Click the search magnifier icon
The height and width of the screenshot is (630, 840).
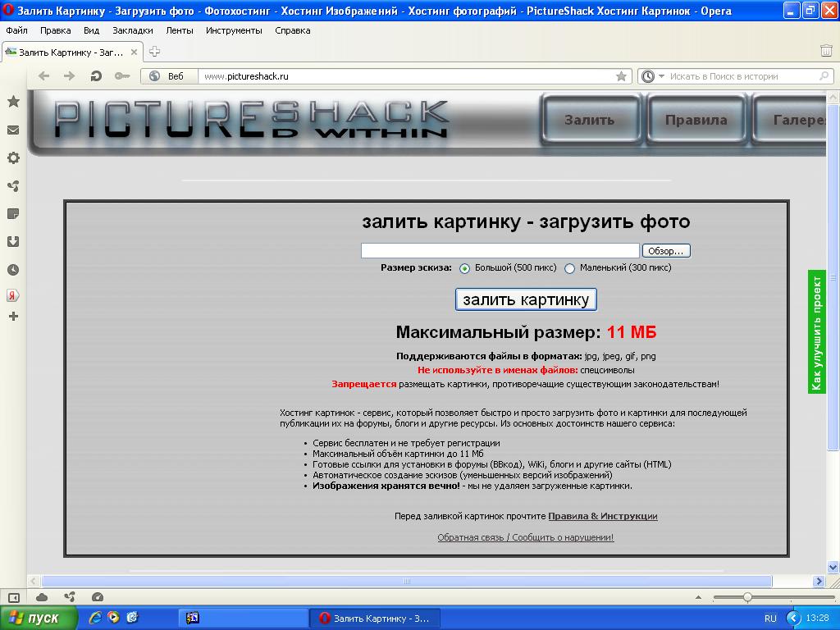pos(824,76)
